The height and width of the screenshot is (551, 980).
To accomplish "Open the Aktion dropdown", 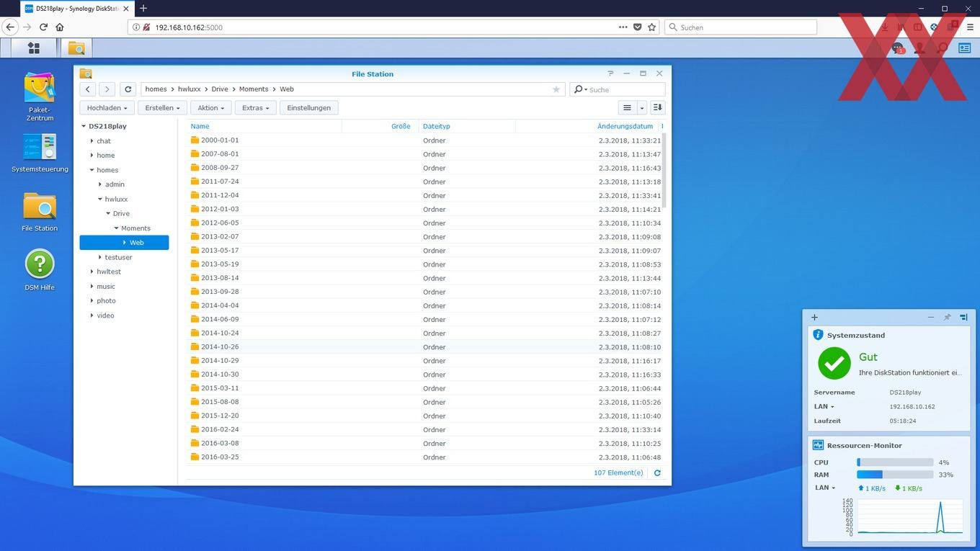I will pos(211,108).
